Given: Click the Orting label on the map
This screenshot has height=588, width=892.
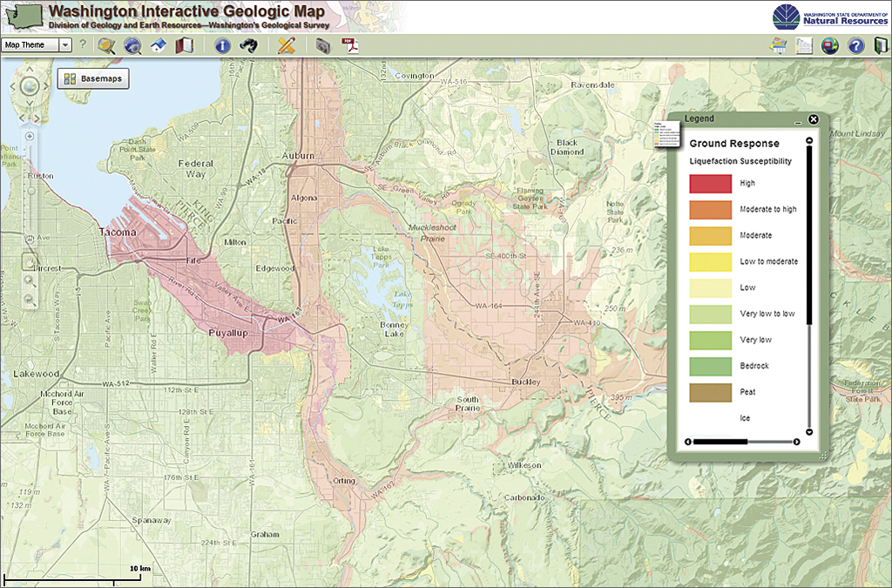Looking at the screenshot, I should coord(343,481).
